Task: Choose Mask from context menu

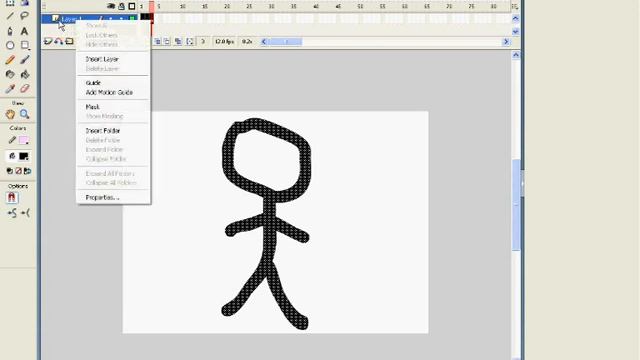Action: pyautogui.click(x=92, y=107)
